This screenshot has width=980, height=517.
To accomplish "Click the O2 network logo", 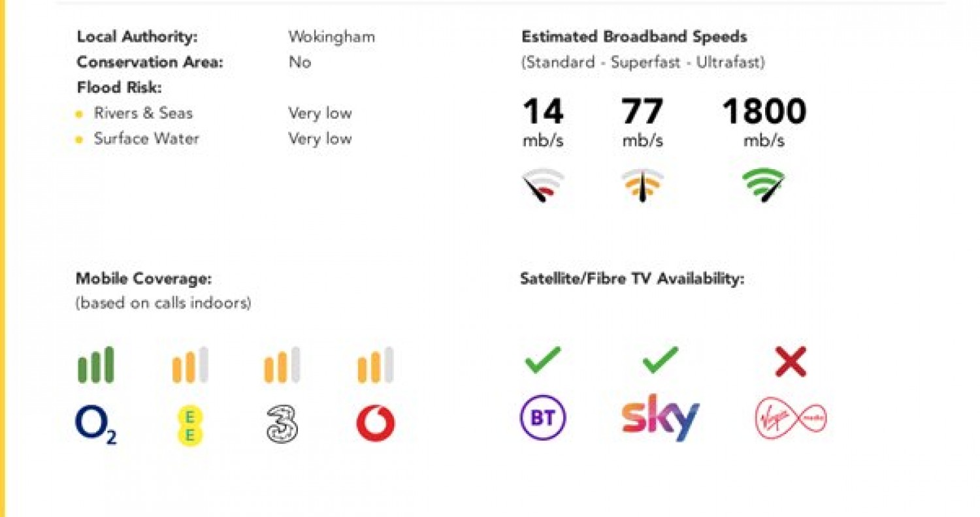I will pyautogui.click(x=96, y=424).
